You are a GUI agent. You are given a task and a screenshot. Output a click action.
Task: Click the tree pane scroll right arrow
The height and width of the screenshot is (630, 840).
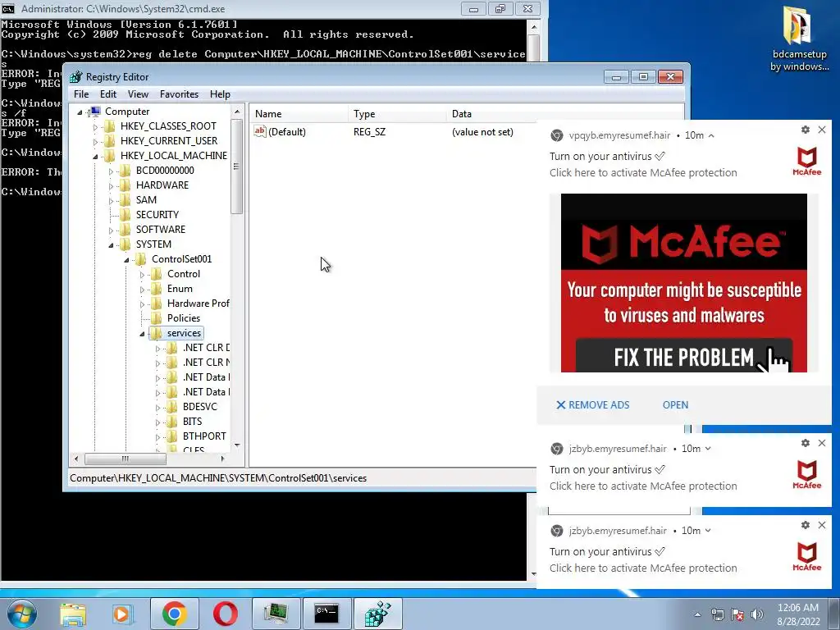click(x=223, y=459)
